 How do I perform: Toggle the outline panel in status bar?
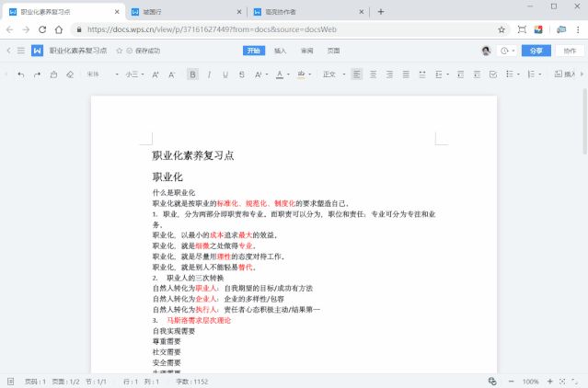[x=10, y=382]
